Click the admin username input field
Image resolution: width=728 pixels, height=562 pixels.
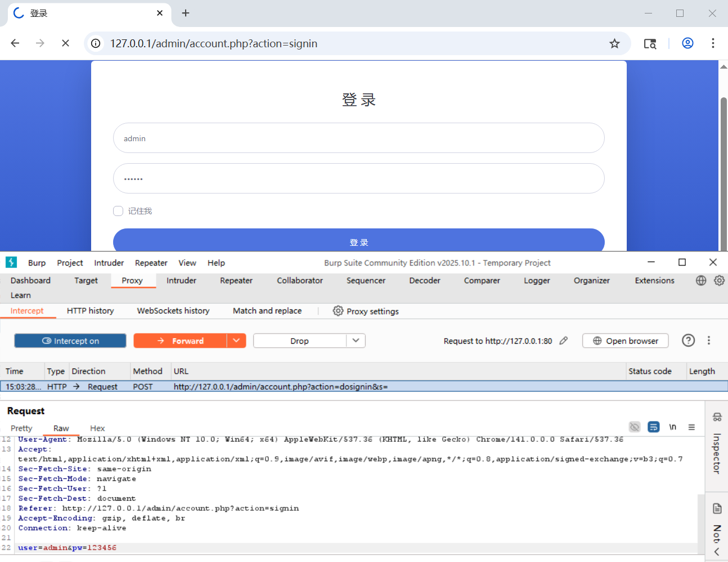point(359,138)
